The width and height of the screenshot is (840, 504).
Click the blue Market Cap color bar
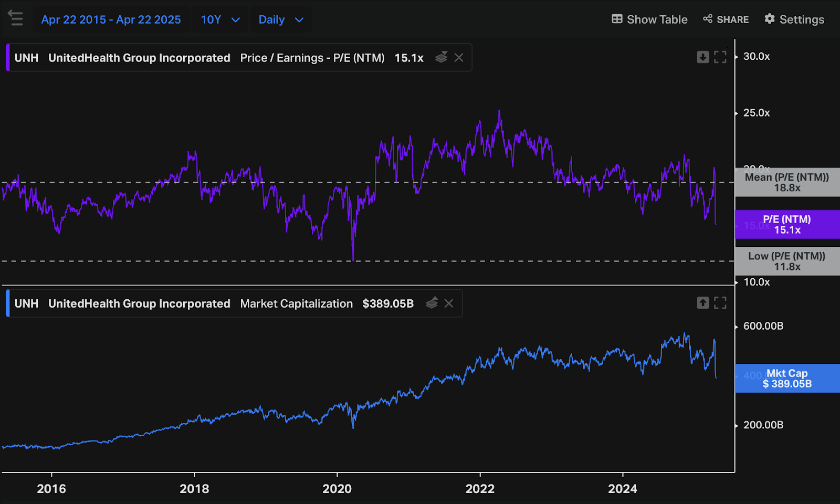[x=8, y=303]
